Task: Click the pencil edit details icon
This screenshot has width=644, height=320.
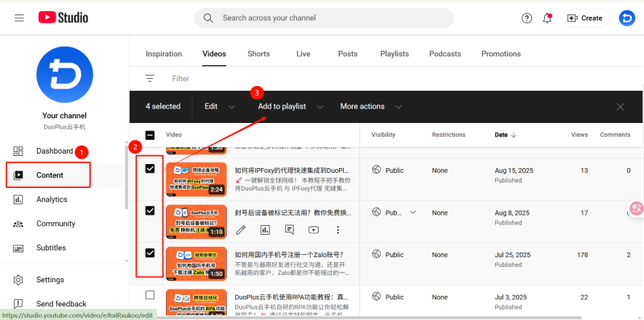Action: pyautogui.click(x=240, y=230)
